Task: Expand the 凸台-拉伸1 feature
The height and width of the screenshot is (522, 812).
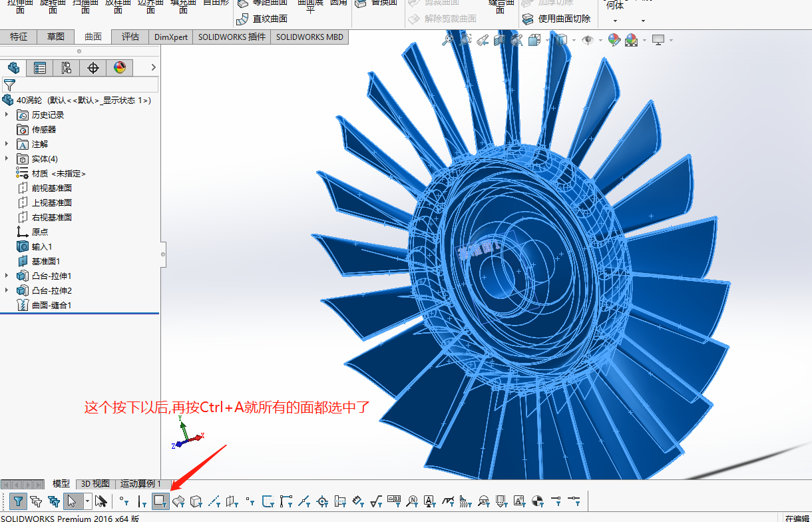Action: click(5, 276)
